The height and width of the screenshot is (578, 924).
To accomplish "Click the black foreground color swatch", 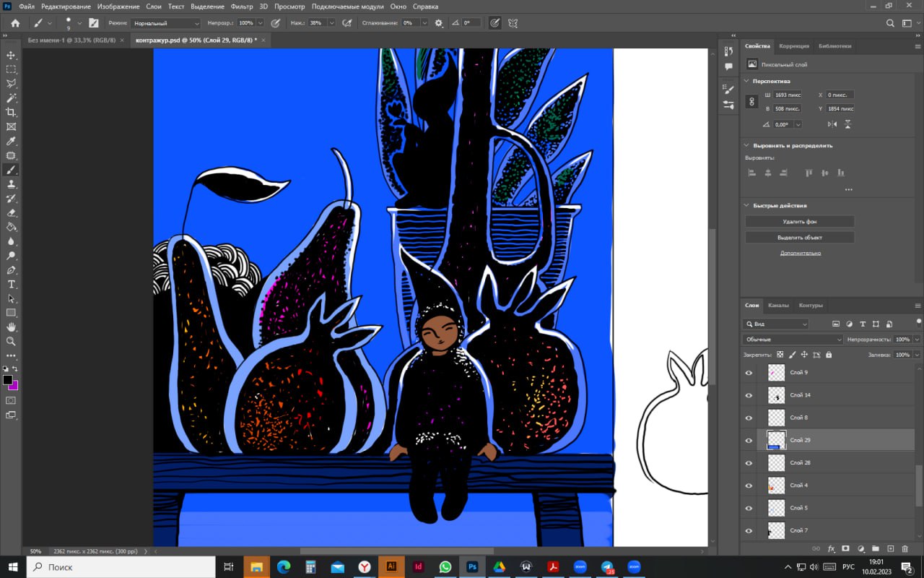I will 7,379.
